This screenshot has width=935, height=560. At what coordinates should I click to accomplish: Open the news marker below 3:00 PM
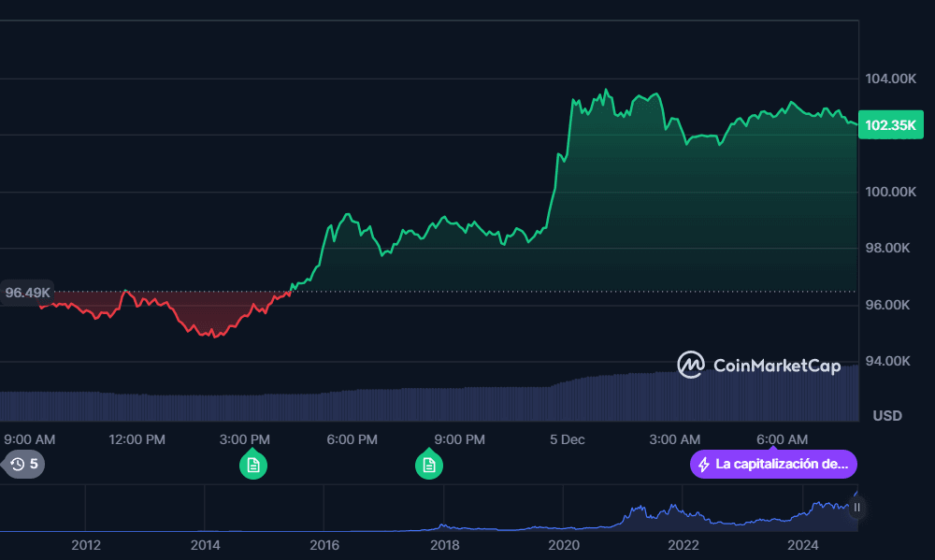click(253, 465)
